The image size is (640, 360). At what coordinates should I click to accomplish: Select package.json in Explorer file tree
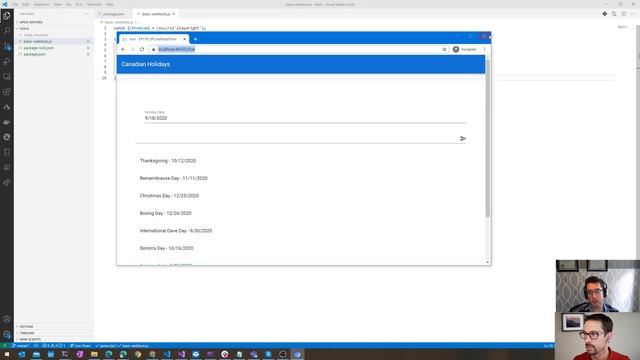click(55, 54)
